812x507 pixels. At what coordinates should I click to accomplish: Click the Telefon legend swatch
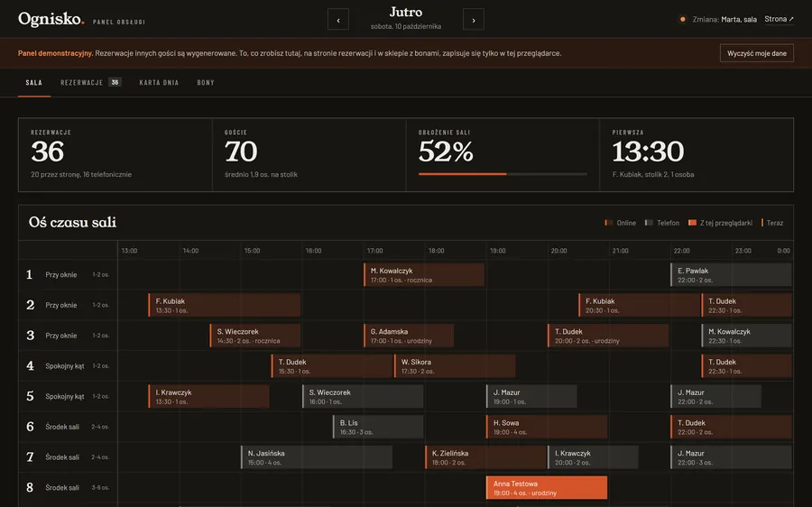pos(649,223)
